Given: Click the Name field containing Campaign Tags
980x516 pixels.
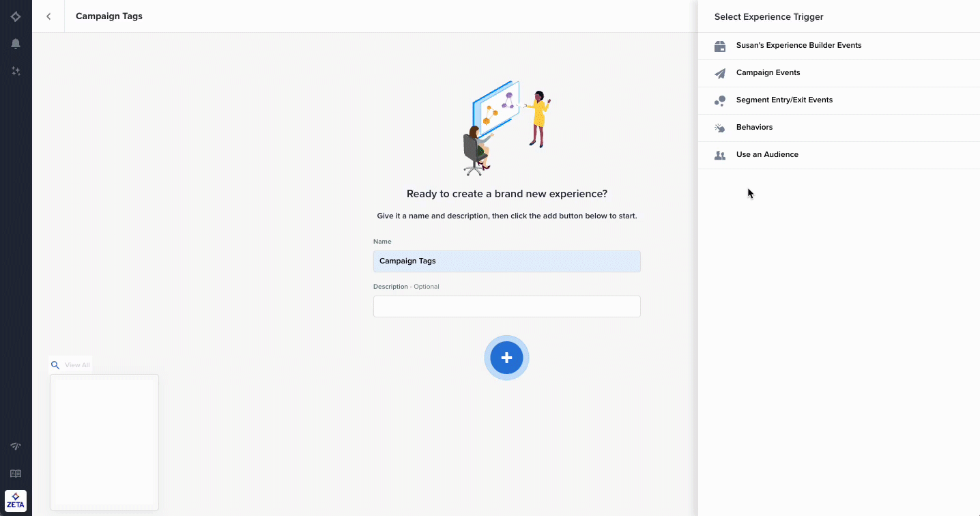Looking at the screenshot, I should point(506,261).
